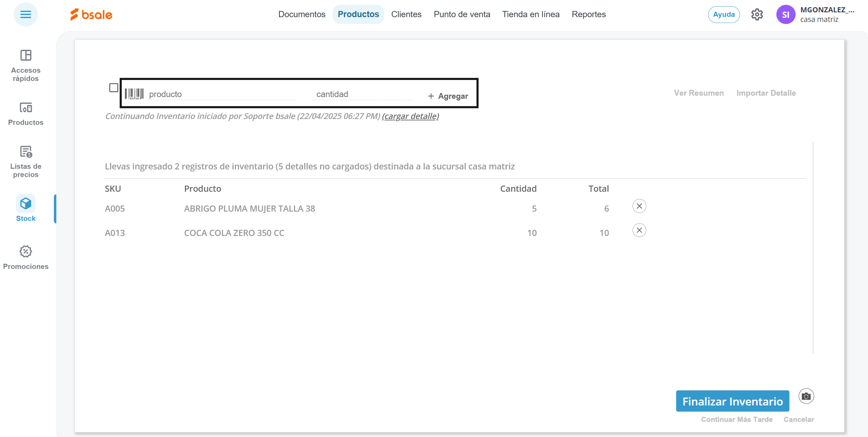Image resolution: width=868 pixels, height=437 pixels.
Task: Remove ABRIGO PLUMA MUJER row
Action: [639, 206]
